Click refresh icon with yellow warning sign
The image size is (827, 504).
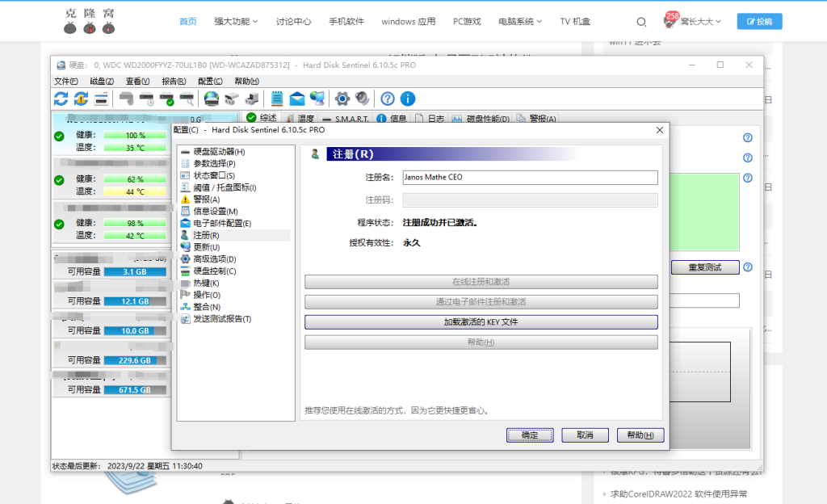pos(81,99)
